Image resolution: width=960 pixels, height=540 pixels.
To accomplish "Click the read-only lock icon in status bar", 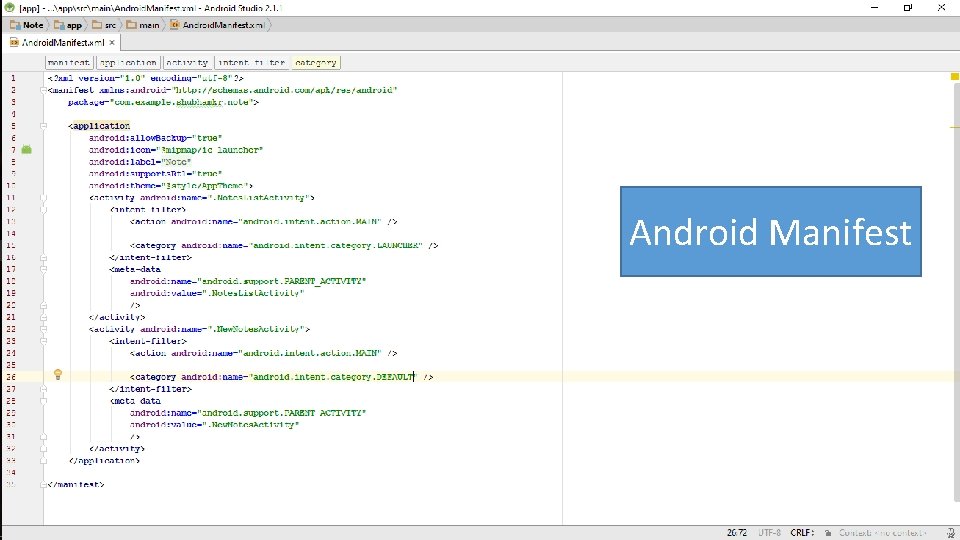I will point(828,533).
